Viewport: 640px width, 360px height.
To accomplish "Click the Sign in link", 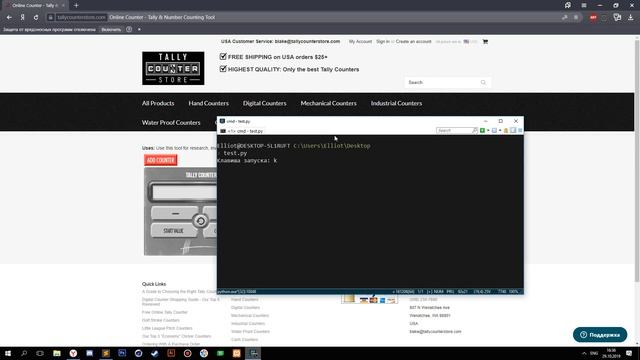I will coord(383,42).
